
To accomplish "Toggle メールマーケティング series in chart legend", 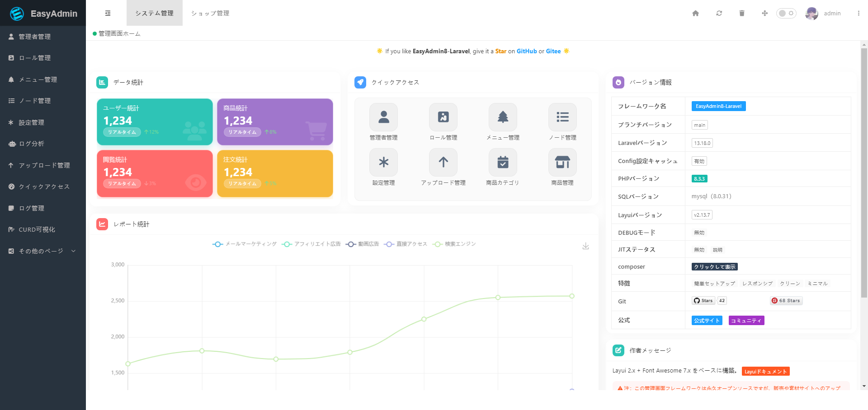I will 245,244.
